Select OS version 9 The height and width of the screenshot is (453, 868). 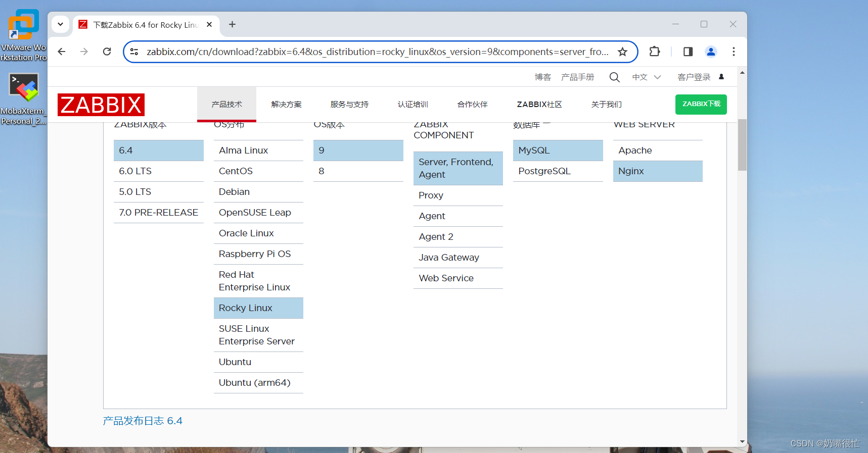[x=358, y=150]
